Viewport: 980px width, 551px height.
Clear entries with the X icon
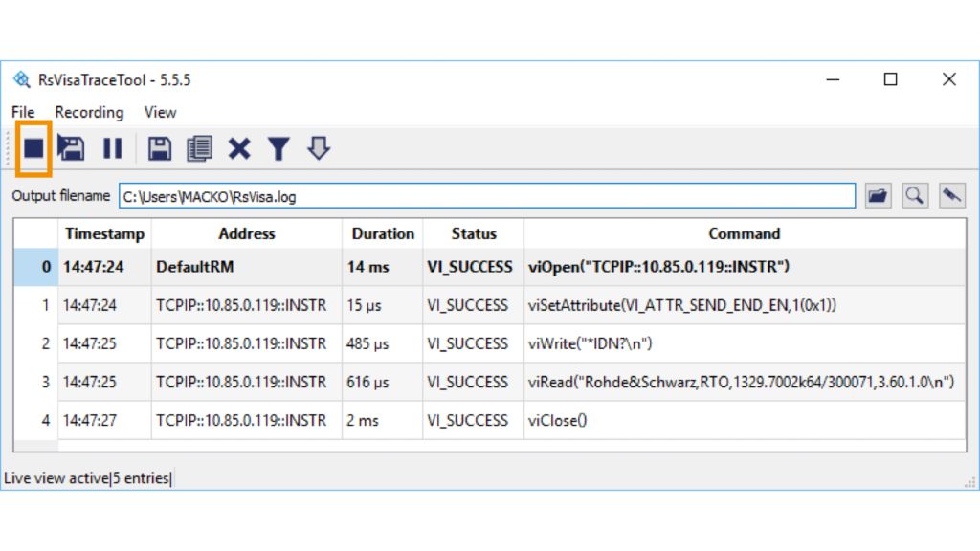238,148
